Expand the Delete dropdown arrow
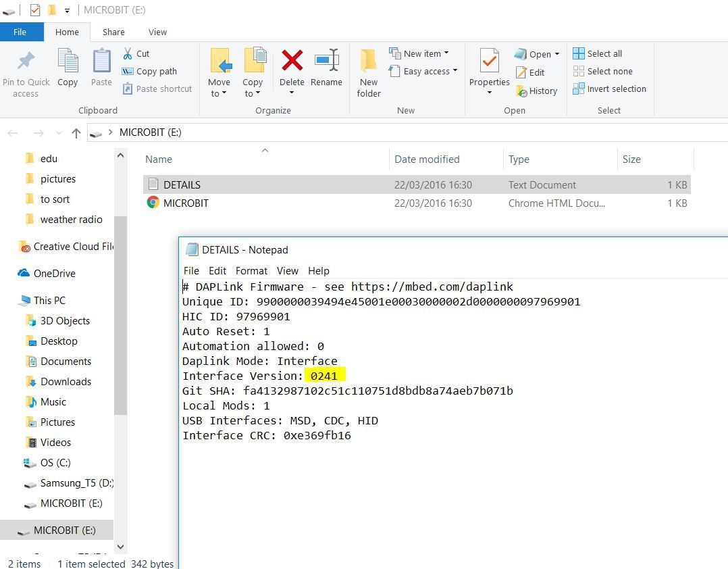This screenshot has width=728, height=569. coord(292,93)
